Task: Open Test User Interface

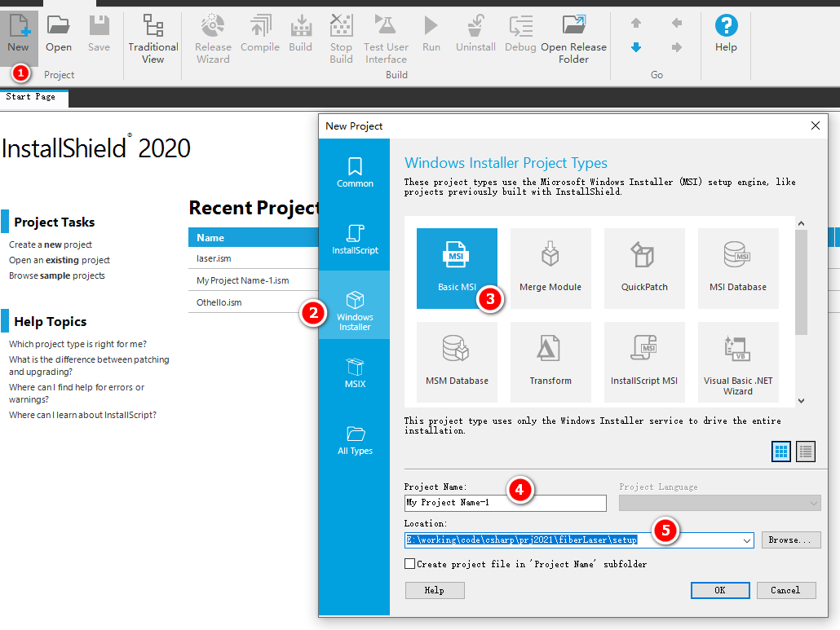Action: pos(386,40)
